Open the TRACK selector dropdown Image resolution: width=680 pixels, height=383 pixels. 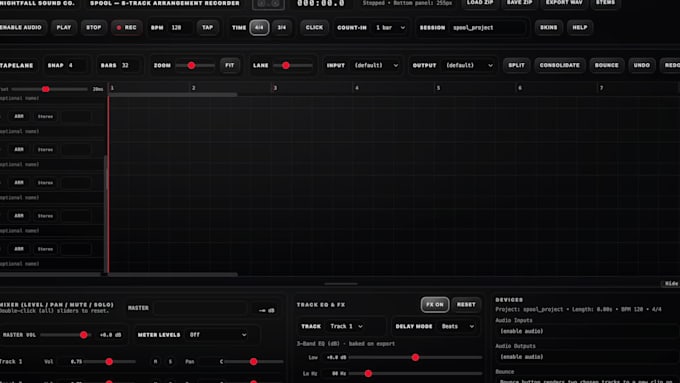[x=347, y=326]
